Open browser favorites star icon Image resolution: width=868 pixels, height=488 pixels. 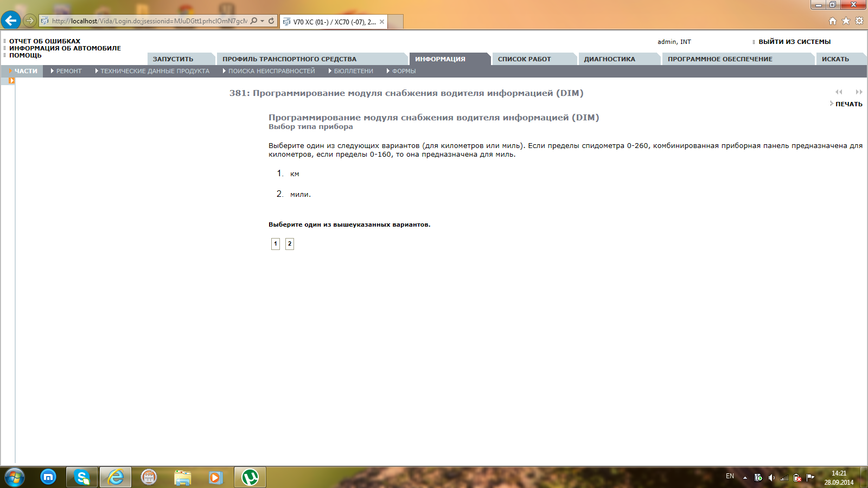click(846, 21)
